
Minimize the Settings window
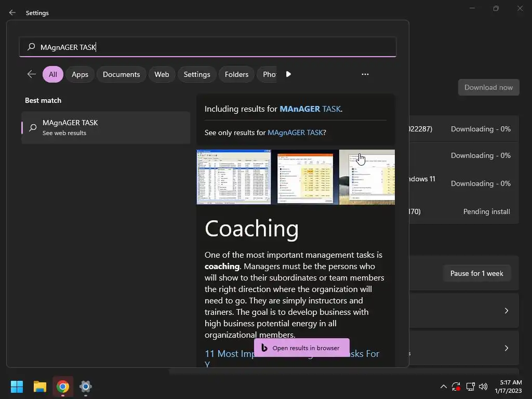pyautogui.click(x=472, y=8)
